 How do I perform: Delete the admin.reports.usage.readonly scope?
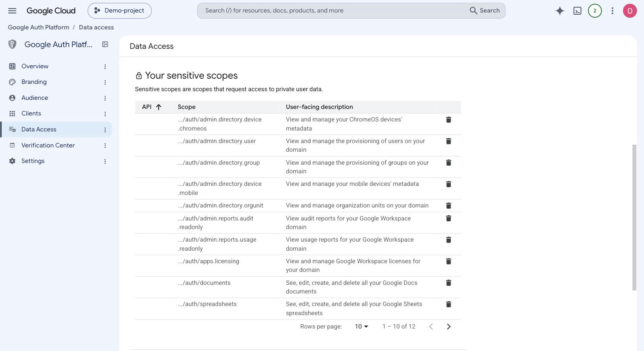tap(448, 240)
